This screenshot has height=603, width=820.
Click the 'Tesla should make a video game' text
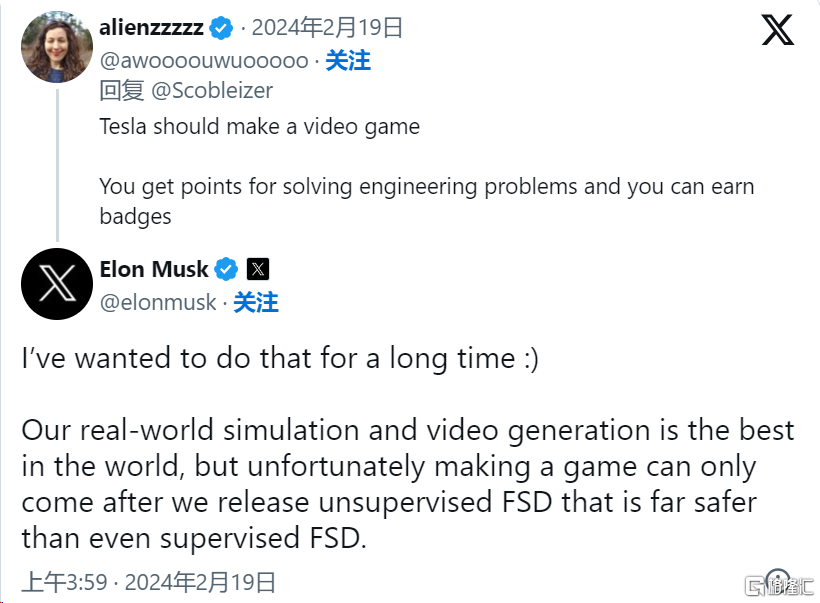click(259, 127)
